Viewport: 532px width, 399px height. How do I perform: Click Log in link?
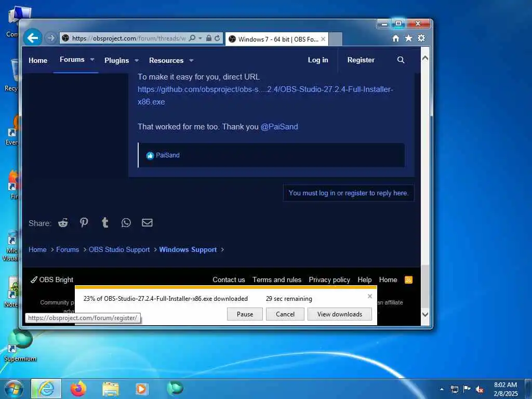[318, 60]
